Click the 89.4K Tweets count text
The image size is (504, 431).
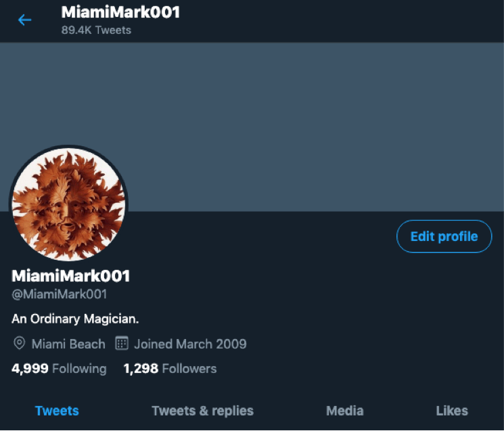(96, 30)
